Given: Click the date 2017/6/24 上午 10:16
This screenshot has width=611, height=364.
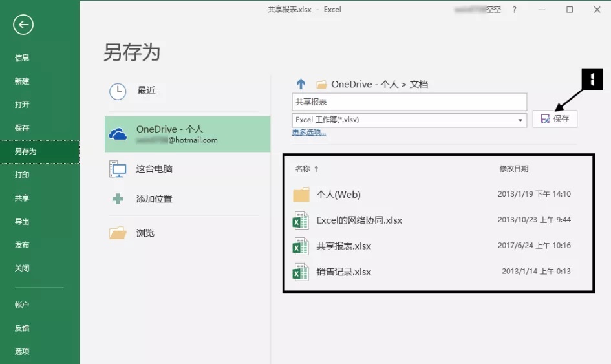Looking at the screenshot, I should click(x=534, y=245).
